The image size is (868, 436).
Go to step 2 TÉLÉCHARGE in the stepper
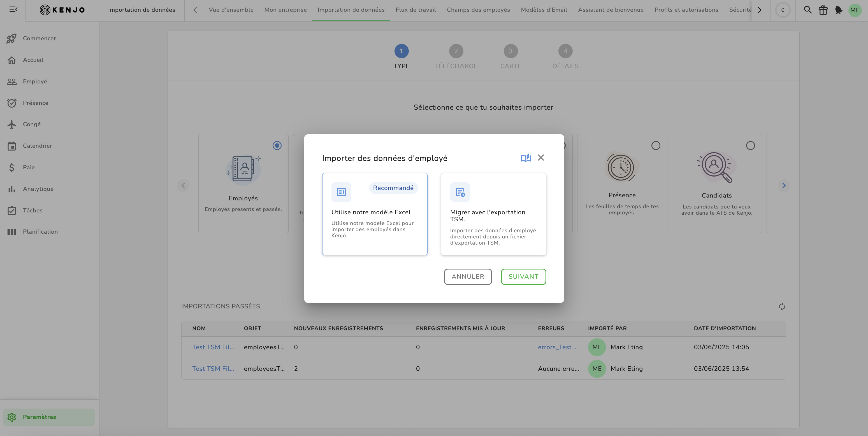[x=456, y=51]
